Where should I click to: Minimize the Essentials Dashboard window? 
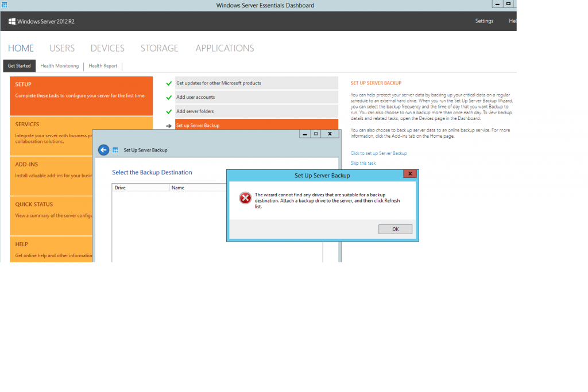pos(497,4)
